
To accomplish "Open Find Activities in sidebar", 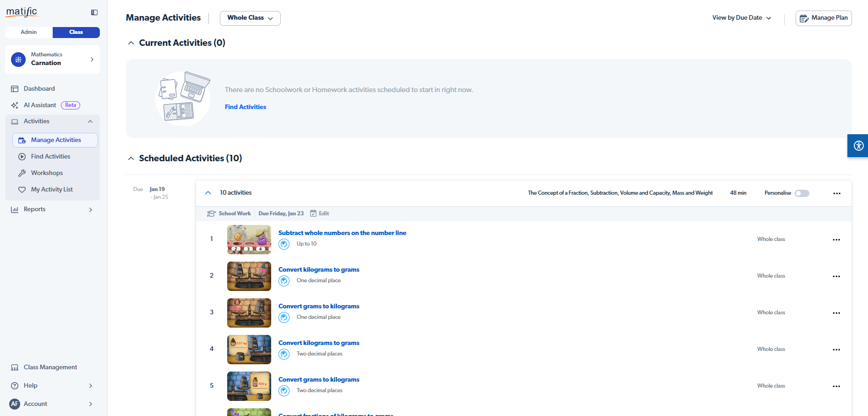I will 50,157.
